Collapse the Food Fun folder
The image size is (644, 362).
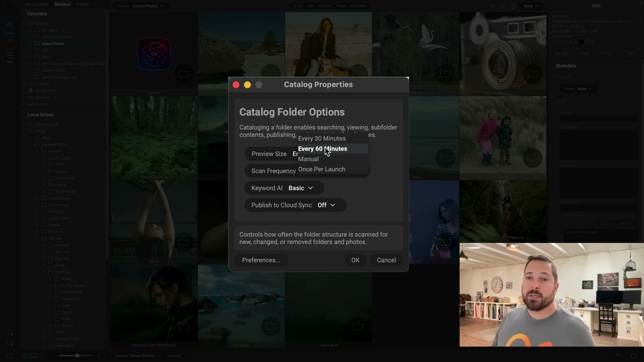click(44, 272)
